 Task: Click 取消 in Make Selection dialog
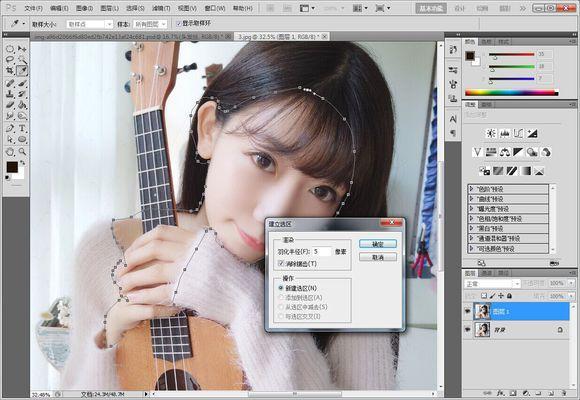[x=378, y=257]
